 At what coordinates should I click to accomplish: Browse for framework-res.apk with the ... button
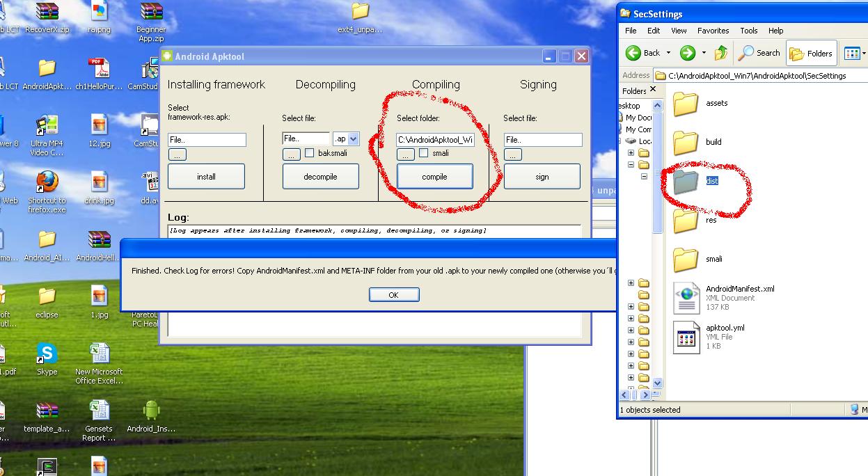[x=177, y=154]
